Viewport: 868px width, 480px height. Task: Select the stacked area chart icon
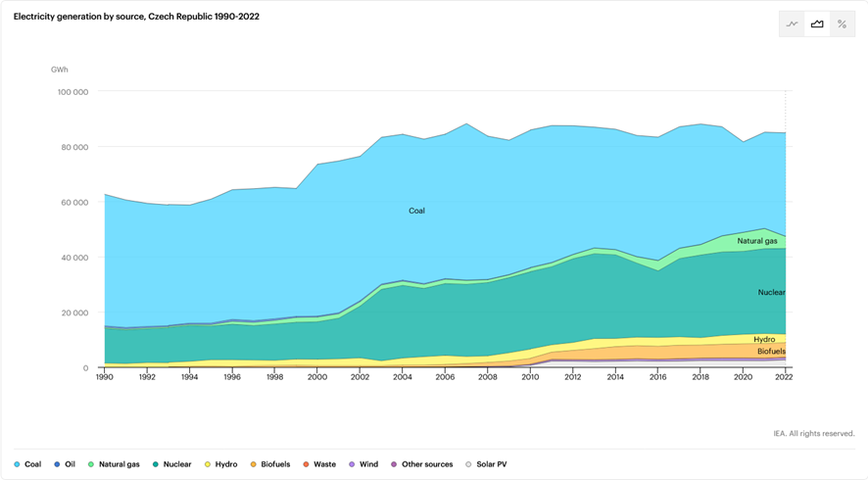(x=817, y=24)
